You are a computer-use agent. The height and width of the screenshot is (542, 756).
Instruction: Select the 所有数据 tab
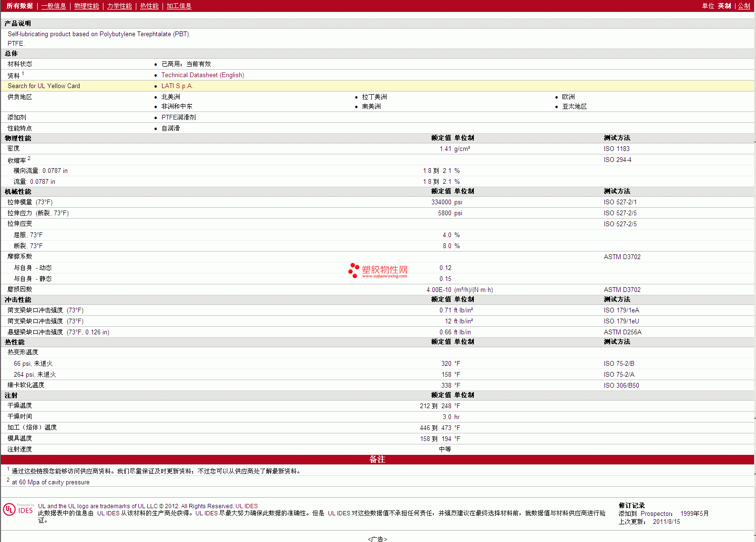20,6
